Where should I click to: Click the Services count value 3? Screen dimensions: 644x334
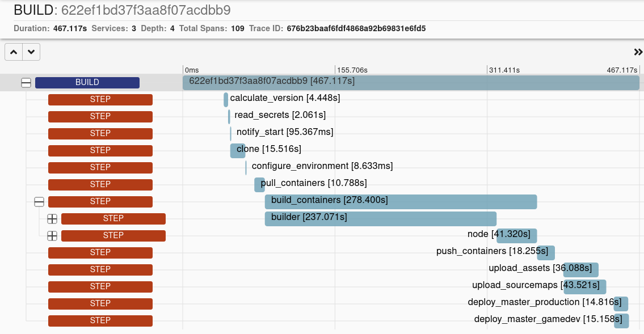click(134, 29)
